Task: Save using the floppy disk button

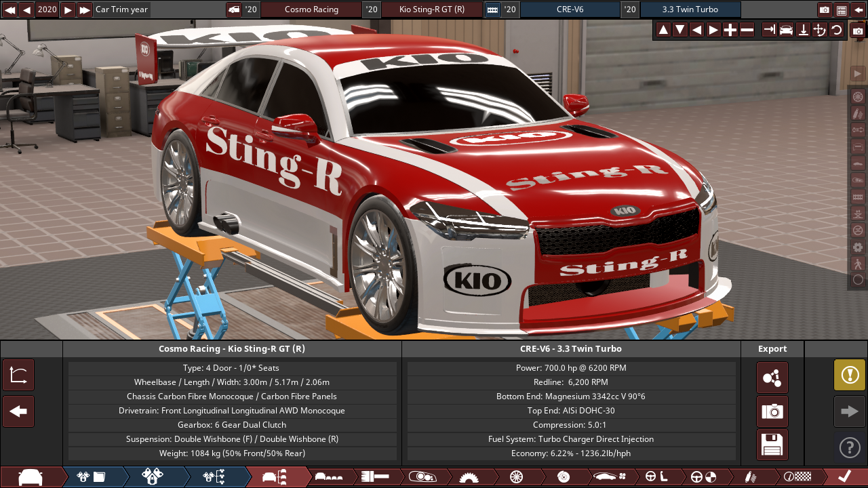Action: tap(772, 445)
